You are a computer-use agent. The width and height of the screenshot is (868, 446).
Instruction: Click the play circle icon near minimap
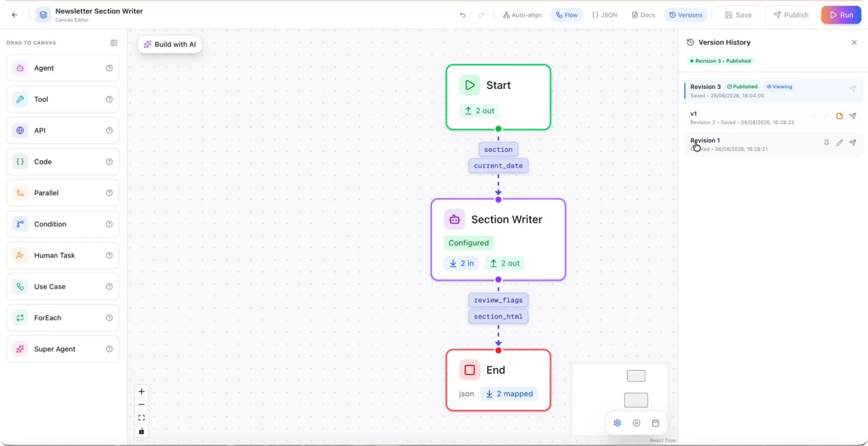pos(636,423)
